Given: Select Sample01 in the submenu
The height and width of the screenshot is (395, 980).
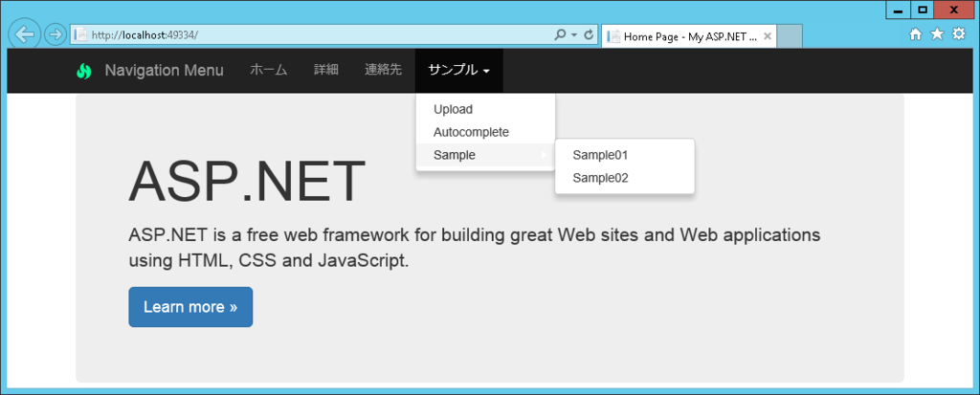Looking at the screenshot, I should point(625,156).
